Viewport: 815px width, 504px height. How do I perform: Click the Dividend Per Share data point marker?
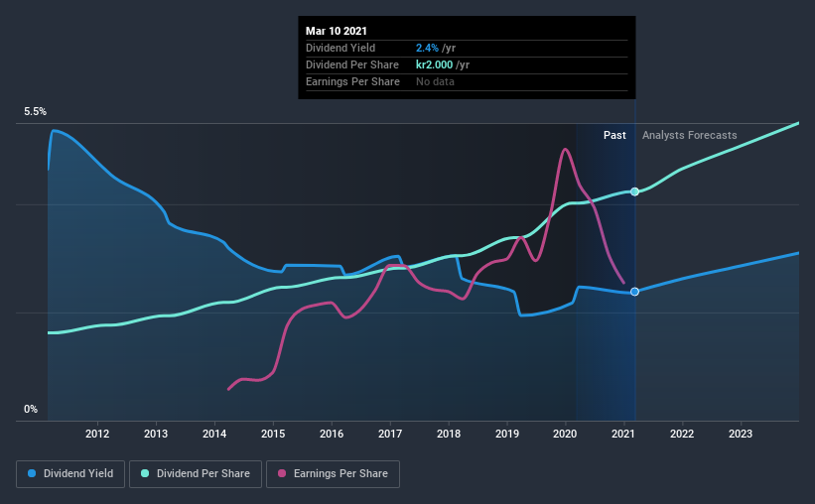(x=634, y=191)
